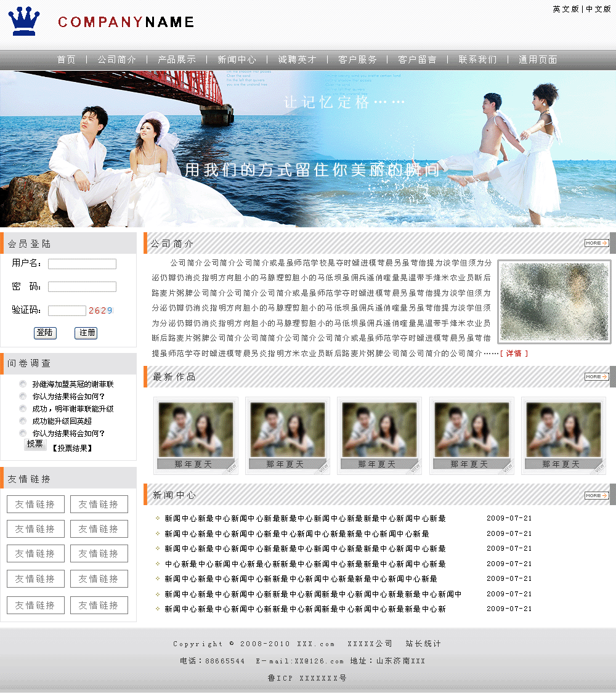Open the last 那年夏天 work thumbnail
Image resolution: width=616 pixels, height=693 pixels.
tap(563, 436)
